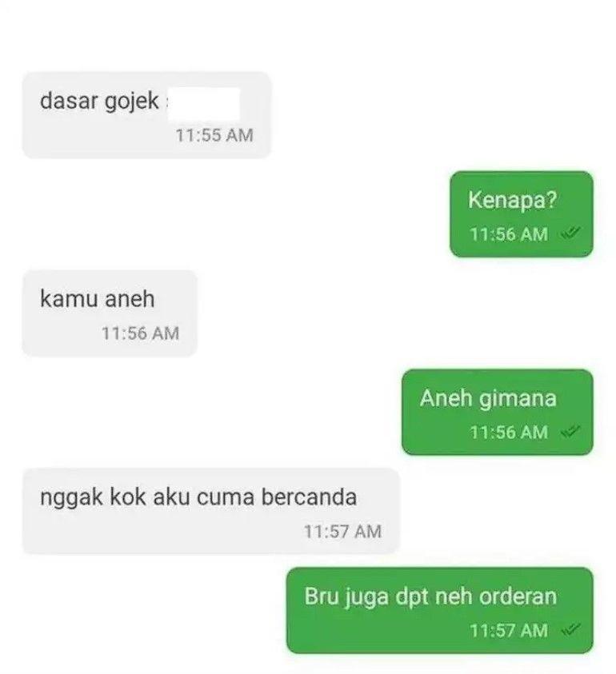Click the 11:56 AM timestamp under 'kamu aneh'

click(x=140, y=333)
